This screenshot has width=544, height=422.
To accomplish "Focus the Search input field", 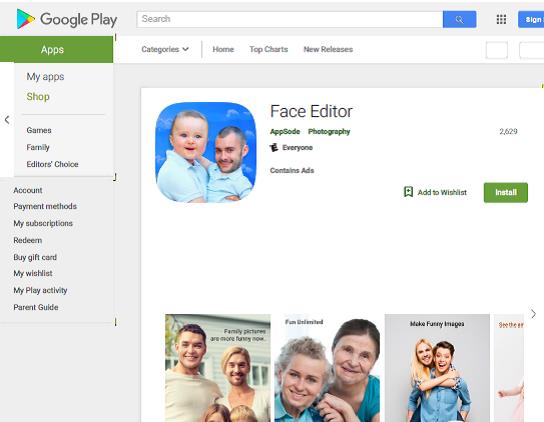I will pyautogui.click(x=290, y=19).
